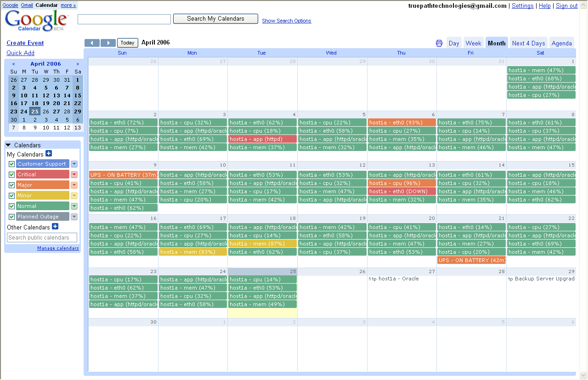Screen dimensions: 588x380
Task: Click the Customer Support blue calendar label
Action: (x=43, y=164)
